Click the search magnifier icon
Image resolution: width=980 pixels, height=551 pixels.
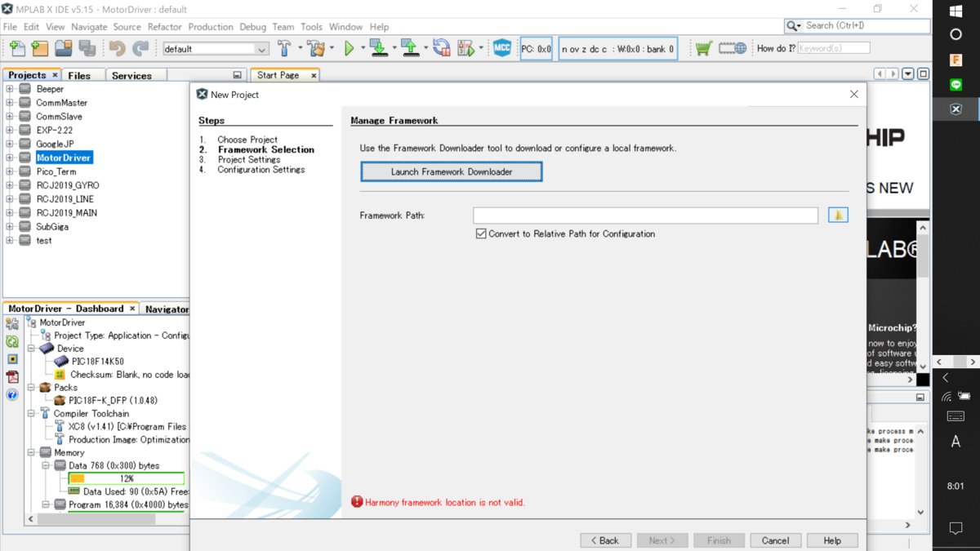click(793, 26)
